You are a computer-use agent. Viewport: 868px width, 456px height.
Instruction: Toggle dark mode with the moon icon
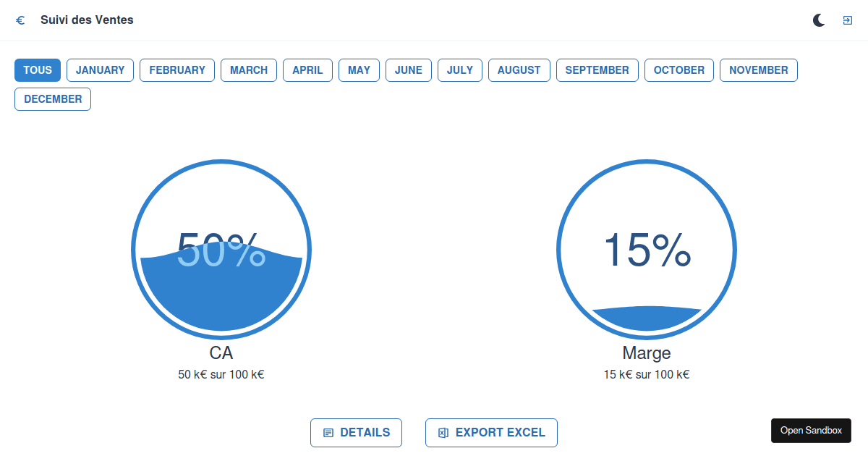pyautogui.click(x=818, y=20)
